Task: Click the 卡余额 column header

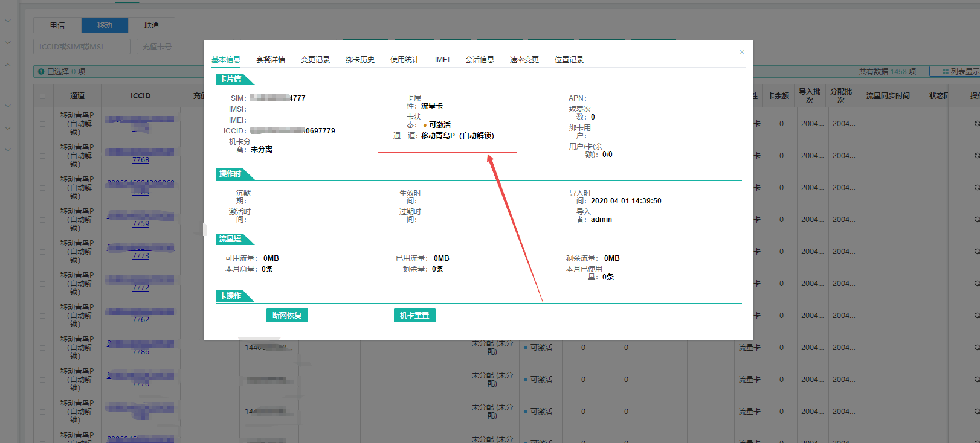Action: pyautogui.click(x=778, y=96)
